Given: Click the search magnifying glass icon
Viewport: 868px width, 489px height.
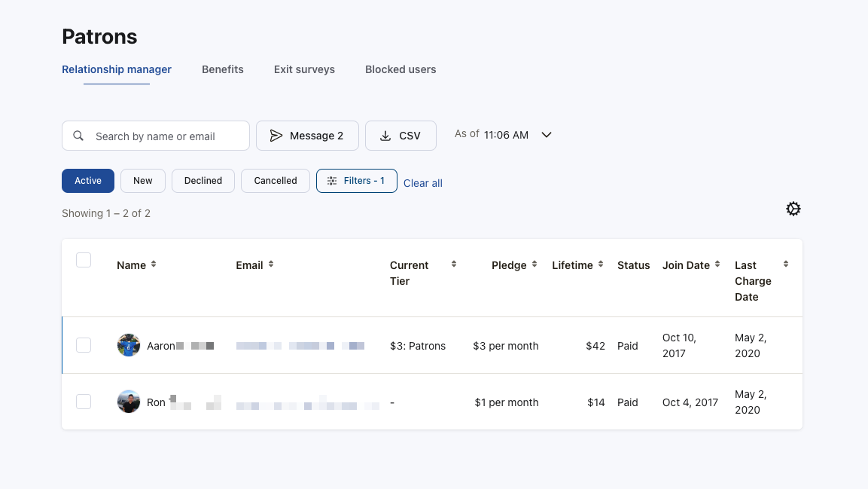Looking at the screenshot, I should tap(78, 136).
